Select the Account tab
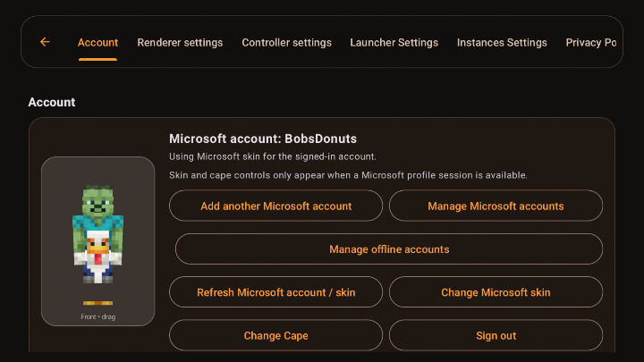Screen dimensions: 644x362 tap(97, 43)
